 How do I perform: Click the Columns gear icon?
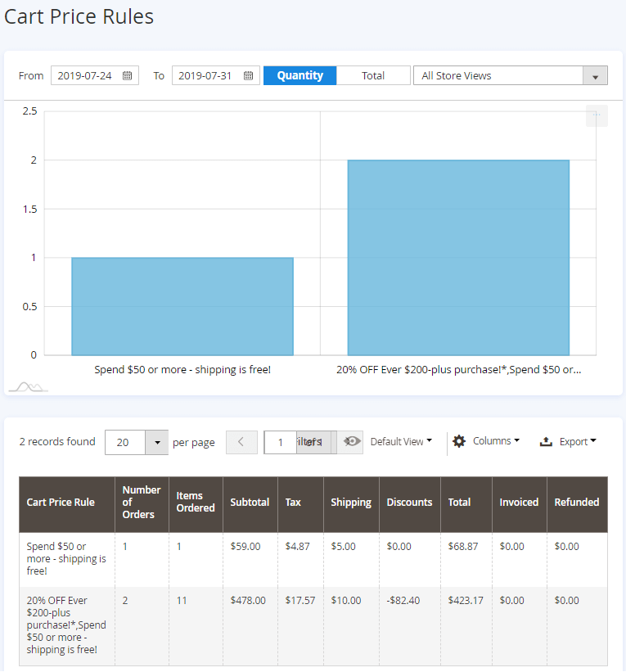pyautogui.click(x=459, y=441)
